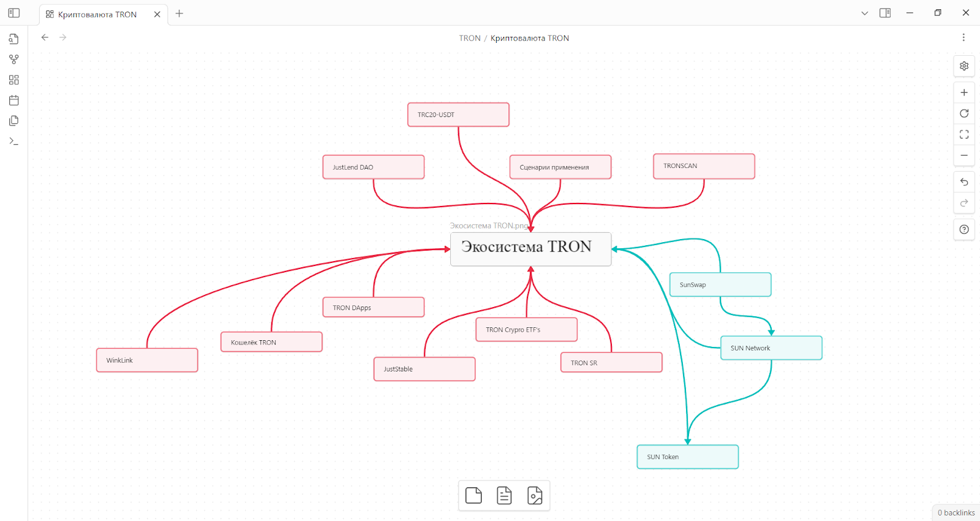The image size is (980, 521).
Task: Select the SUN Token card
Action: [x=688, y=457]
